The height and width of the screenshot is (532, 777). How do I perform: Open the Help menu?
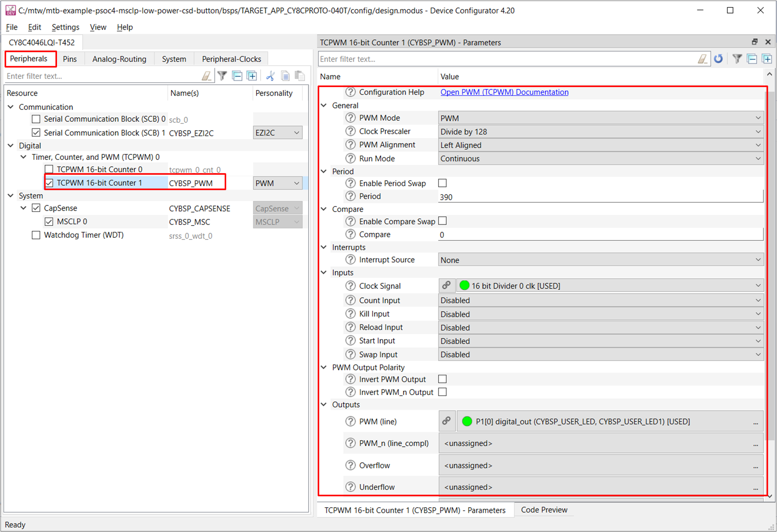click(125, 27)
